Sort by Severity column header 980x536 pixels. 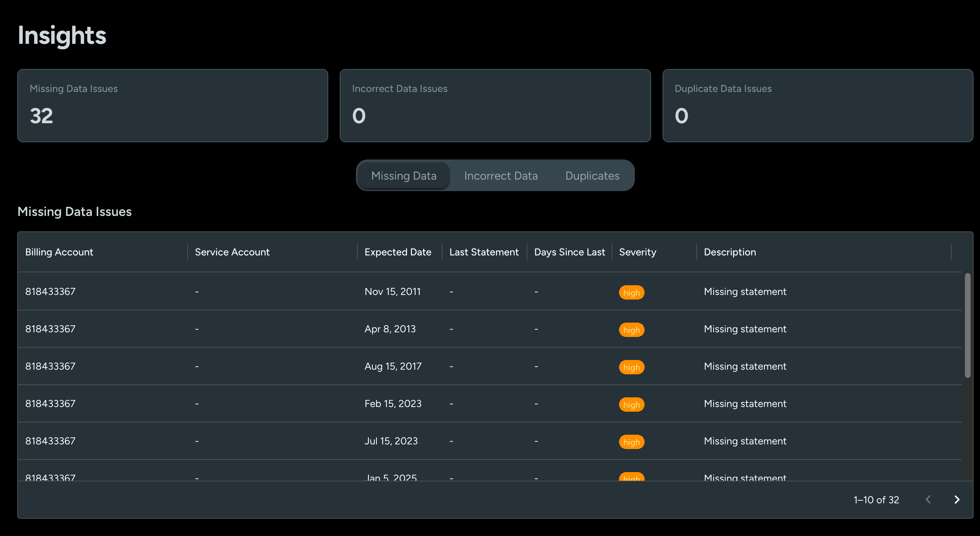(637, 252)
